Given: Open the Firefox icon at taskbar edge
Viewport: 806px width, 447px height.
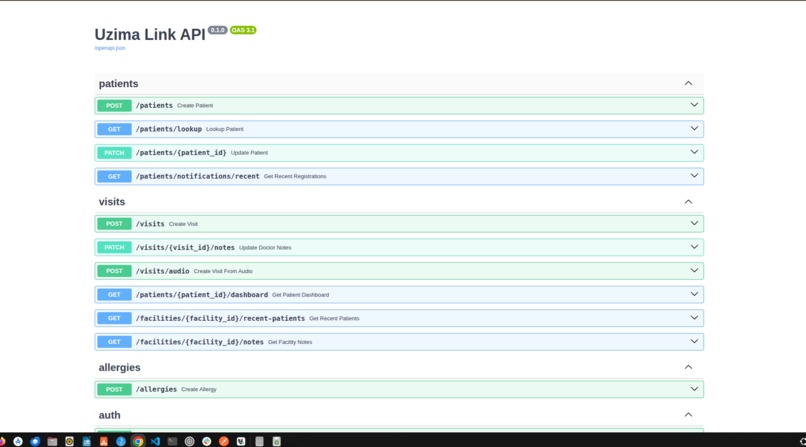Looking at the screenshot, I should click(2, 441).
